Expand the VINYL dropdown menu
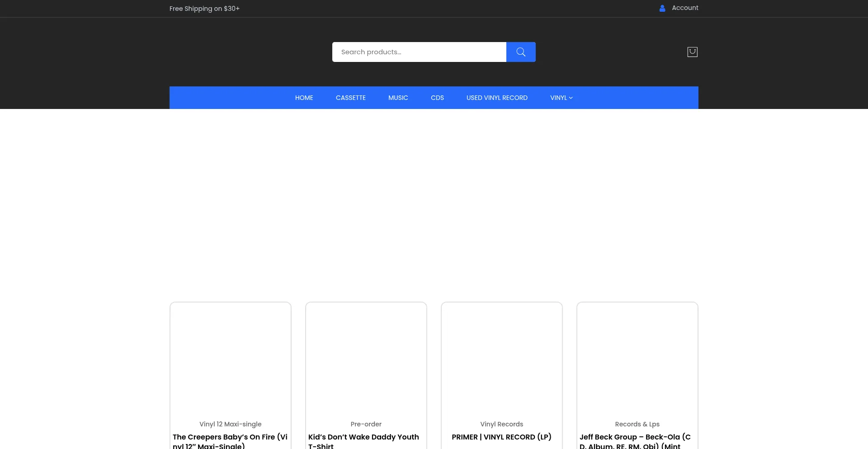 (x=561, y=98)
